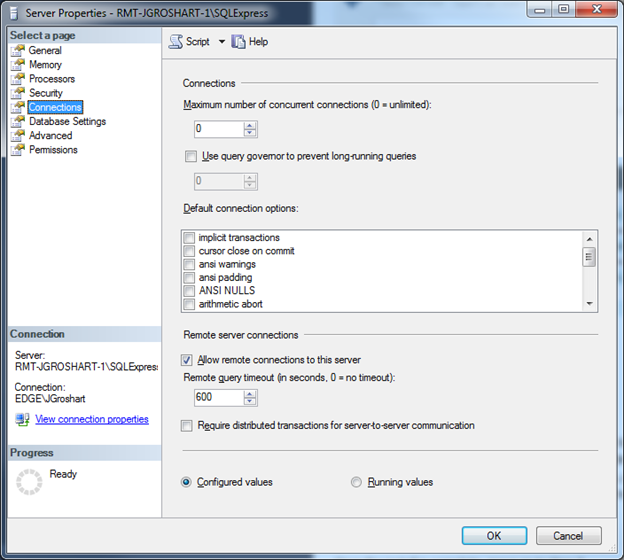Image resolution: width=624 pixels, height=560 pixels.
Task: Select Configured values radio button
Action: tap(186, 482)
